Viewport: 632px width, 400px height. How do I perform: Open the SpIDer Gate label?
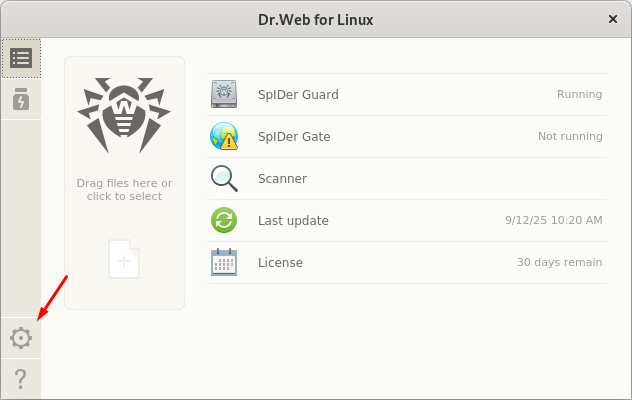click(294, 137)
